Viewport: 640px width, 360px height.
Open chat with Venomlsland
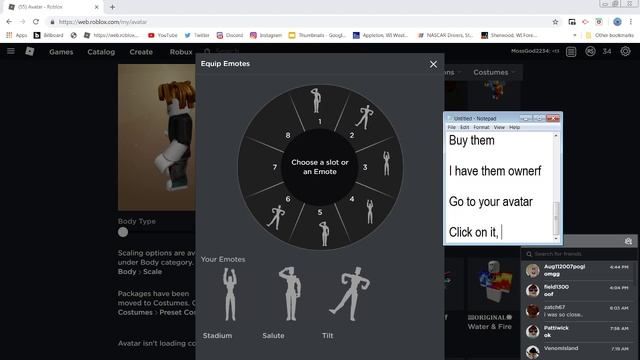pyautogui.click(x=579, y=351)
